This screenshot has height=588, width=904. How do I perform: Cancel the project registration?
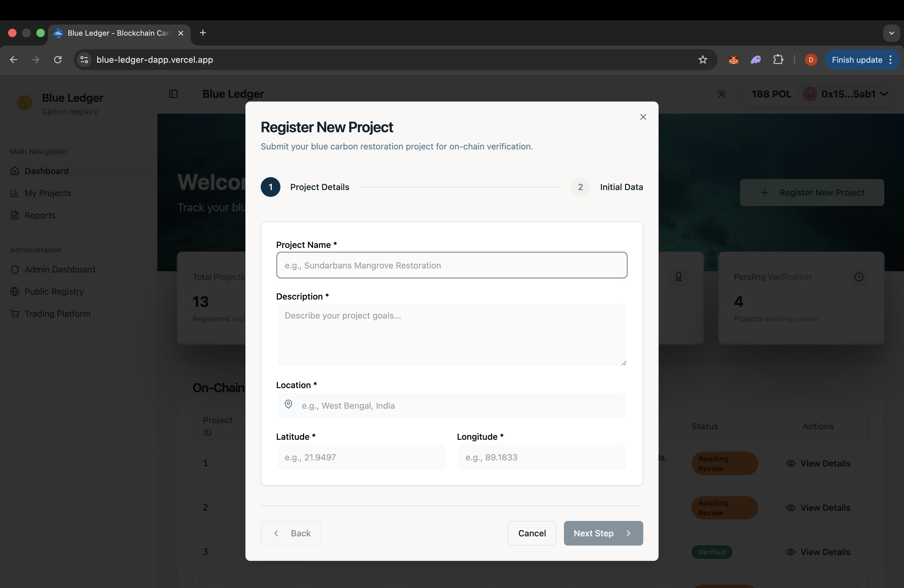tap(532, 533)
